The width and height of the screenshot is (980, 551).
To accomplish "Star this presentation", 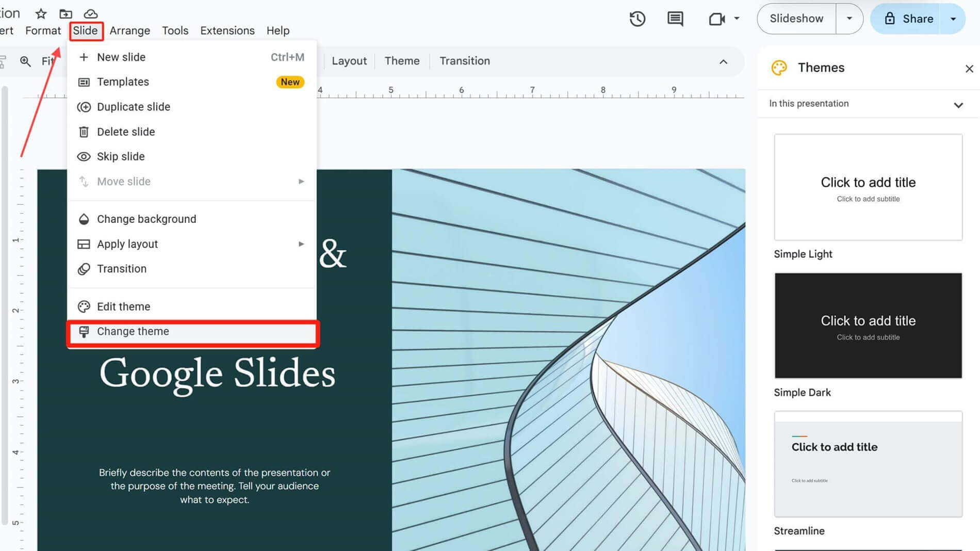I will (41, 13).
